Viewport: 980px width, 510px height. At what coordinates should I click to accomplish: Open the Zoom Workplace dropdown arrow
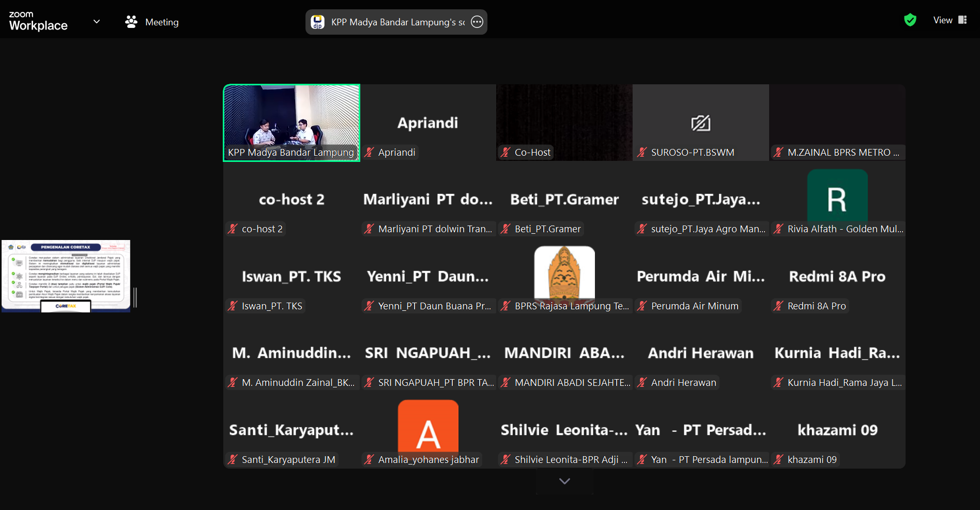click(x=97, y=22)
